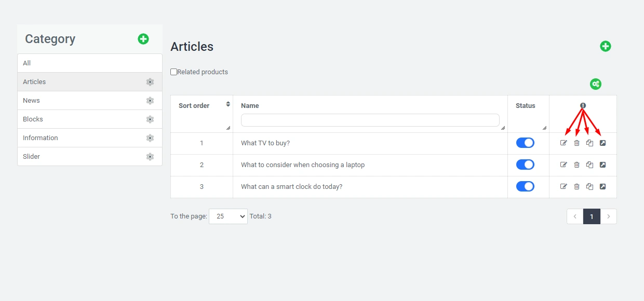Disable status for the laptop article
644x301 pixels.
click(525, 165)
